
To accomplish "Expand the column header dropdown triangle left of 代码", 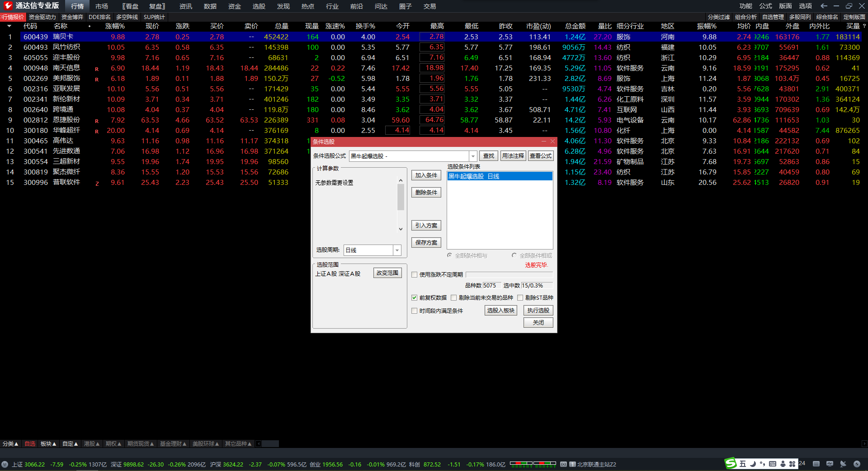I will click(9, 26).
